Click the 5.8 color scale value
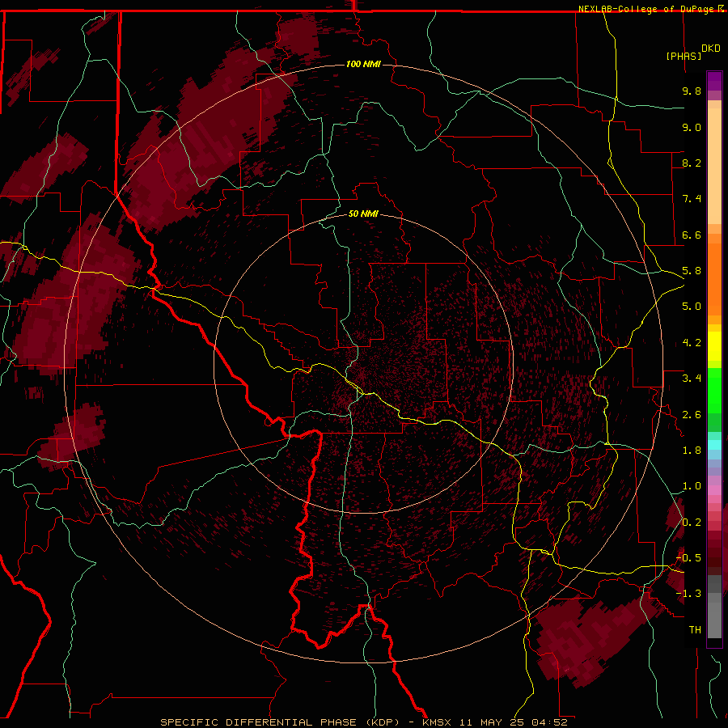This screenshot has width=728, height=728. tap(692, 271)
